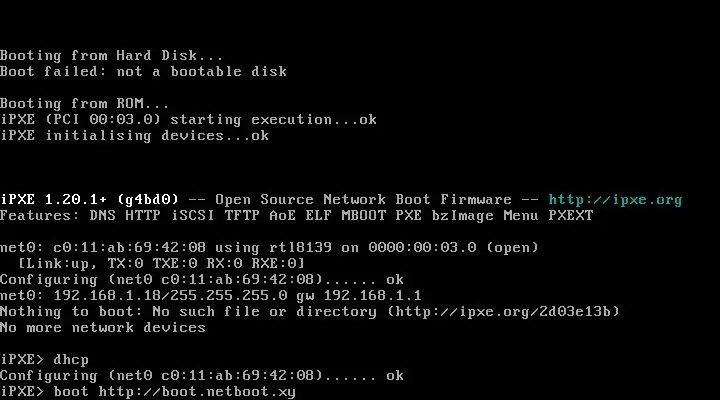720x400 pixels.
Task: Click the http://ipxe.org/2d03e13b error URL
Action: click(x=503, y=312)
